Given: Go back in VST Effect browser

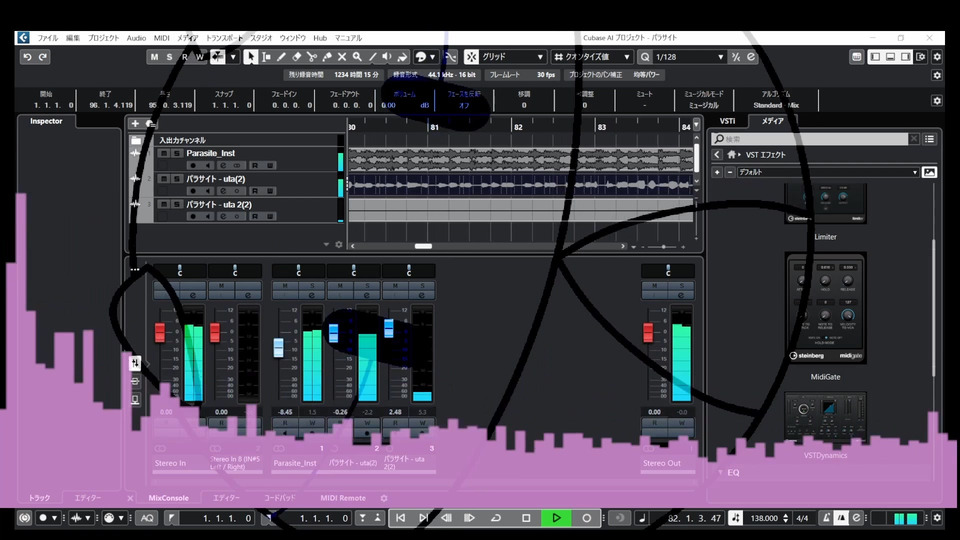Looking at the screenshot, I should click(x=717, y=155).
